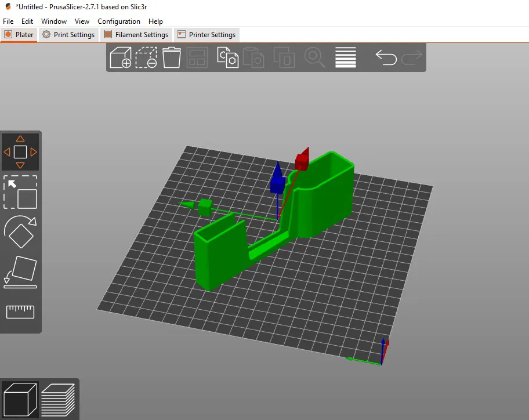Click the Add model icon
Screen dimensions: 529x420
(x=121, y=57)
